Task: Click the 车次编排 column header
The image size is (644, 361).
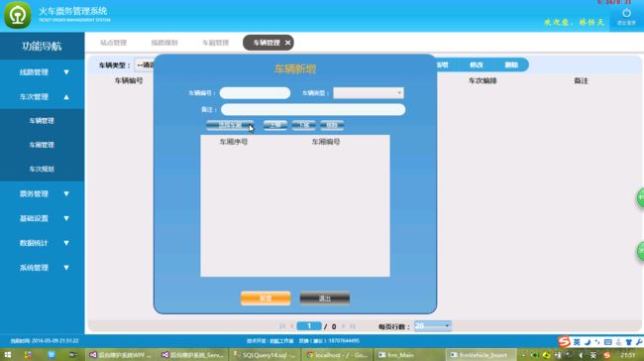Action: [483, 81]
